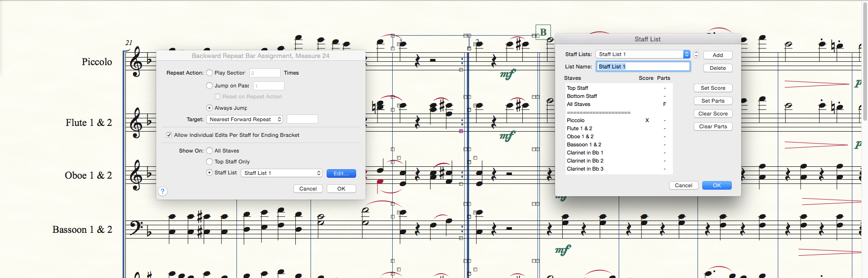The width and height of the screenshot is (868, 278).
Task: Select Flute 1 & 2 in staves list
Action: 579,128
